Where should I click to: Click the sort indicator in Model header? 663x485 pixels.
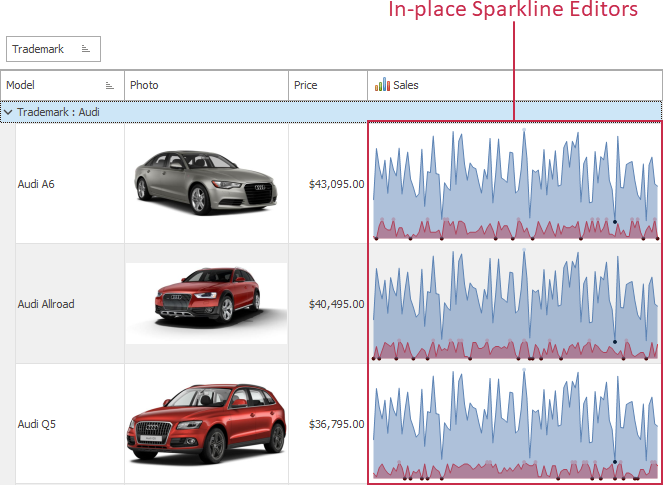click(110, 85)
